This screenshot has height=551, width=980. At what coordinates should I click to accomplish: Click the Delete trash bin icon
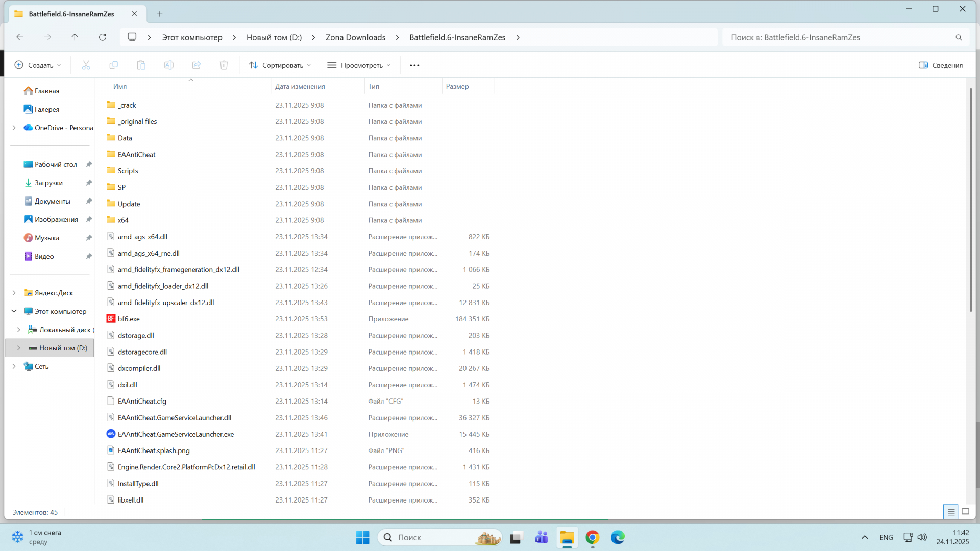coord(224,65)
